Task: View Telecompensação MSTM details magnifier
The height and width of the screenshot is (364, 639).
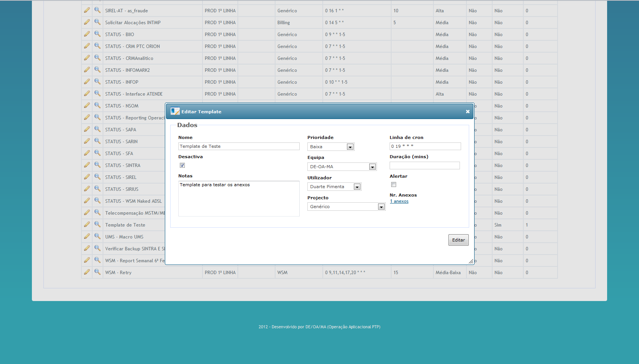Action: pos(98,213)
